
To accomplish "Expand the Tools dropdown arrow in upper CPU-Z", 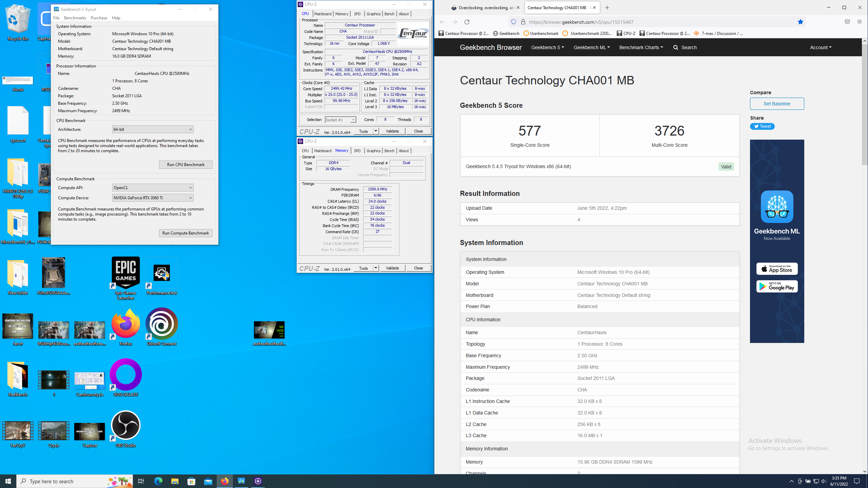I will [x=376, y=131].
